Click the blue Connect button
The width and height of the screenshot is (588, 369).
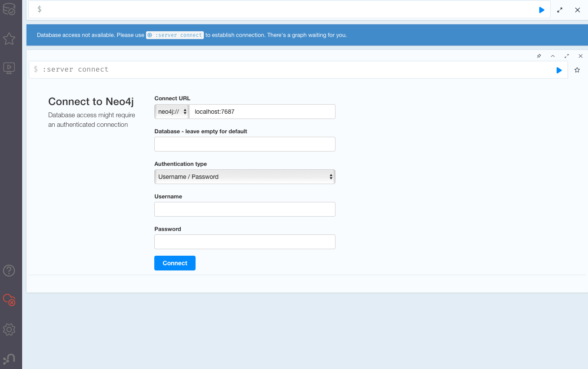(175, 263)
